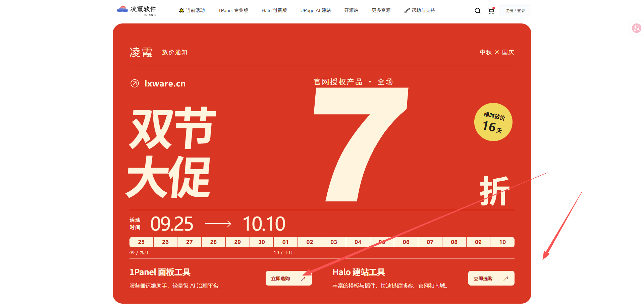Click date cell 06 in timeline
Viewport: 644px width, 308px height.
[406, 242]
